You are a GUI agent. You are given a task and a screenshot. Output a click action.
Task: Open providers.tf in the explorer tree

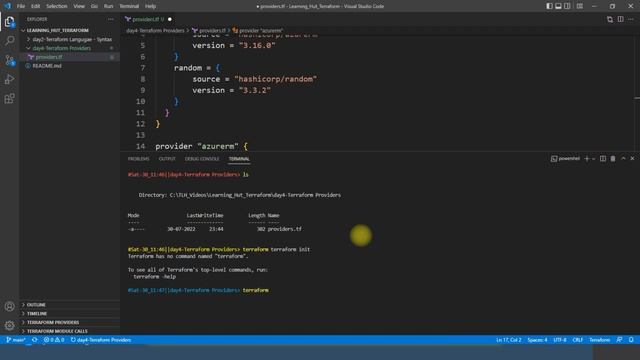(x=69, y=57)
